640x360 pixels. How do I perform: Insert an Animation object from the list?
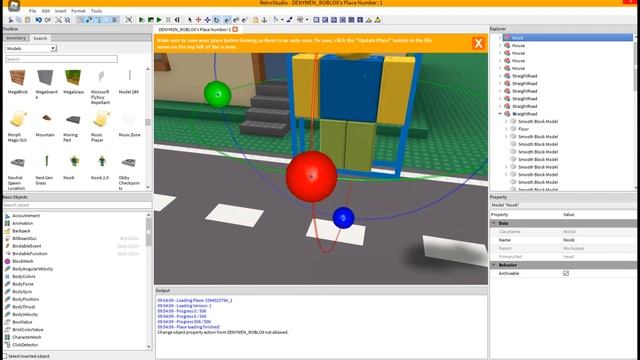(22, 223)
